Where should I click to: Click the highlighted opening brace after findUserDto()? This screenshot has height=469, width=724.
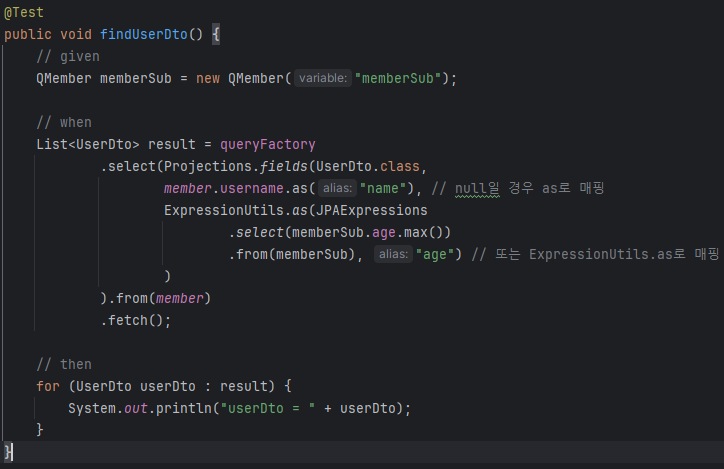216,35
